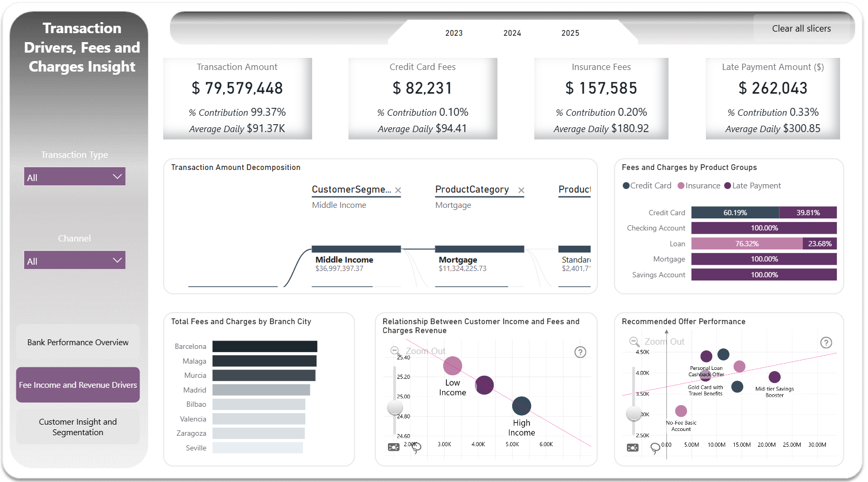This screenshot has height=482, width=868.
Task: Click the Madrid bar in Branch City chart
Action: (261, 390)
